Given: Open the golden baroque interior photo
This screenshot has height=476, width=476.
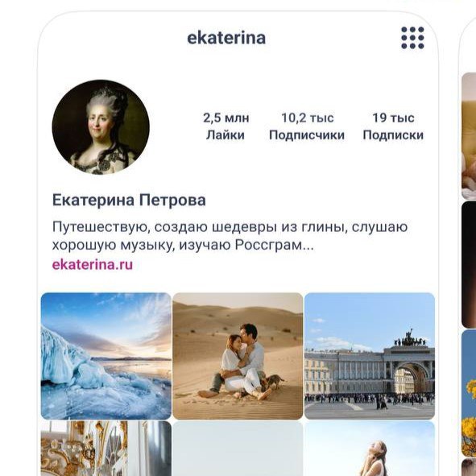Looking at the screenshot, I should point(106,449).
